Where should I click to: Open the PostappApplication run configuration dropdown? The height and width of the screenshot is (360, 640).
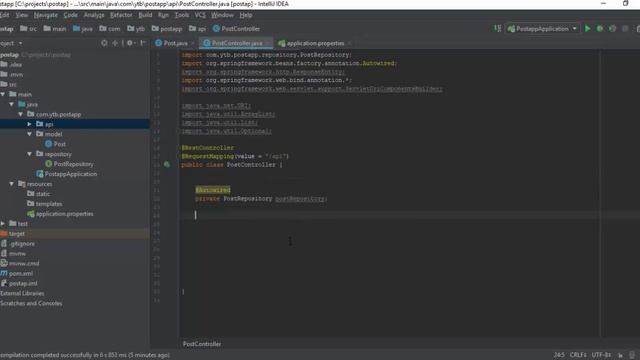pos(542,29)
